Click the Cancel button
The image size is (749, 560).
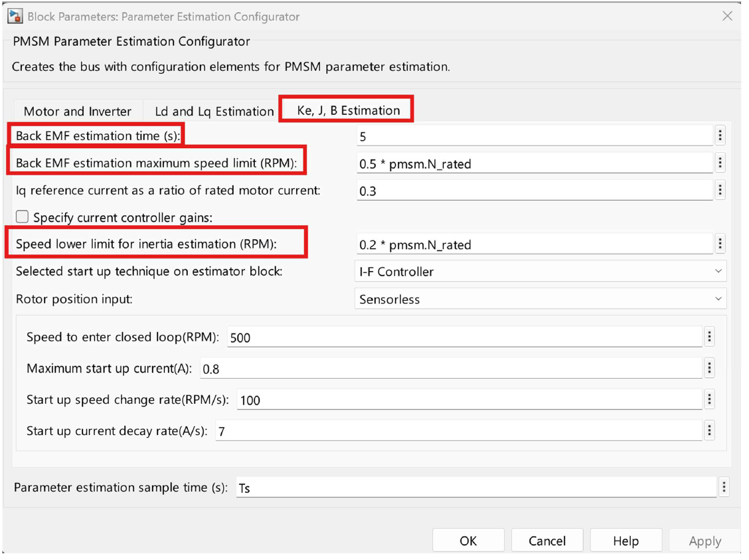click(x=546, y=541)
